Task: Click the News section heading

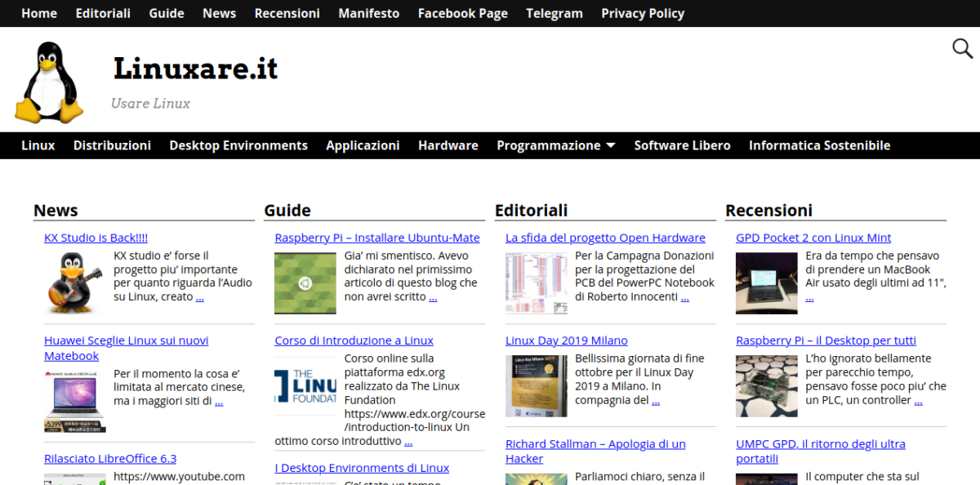Action: (56, 210)
